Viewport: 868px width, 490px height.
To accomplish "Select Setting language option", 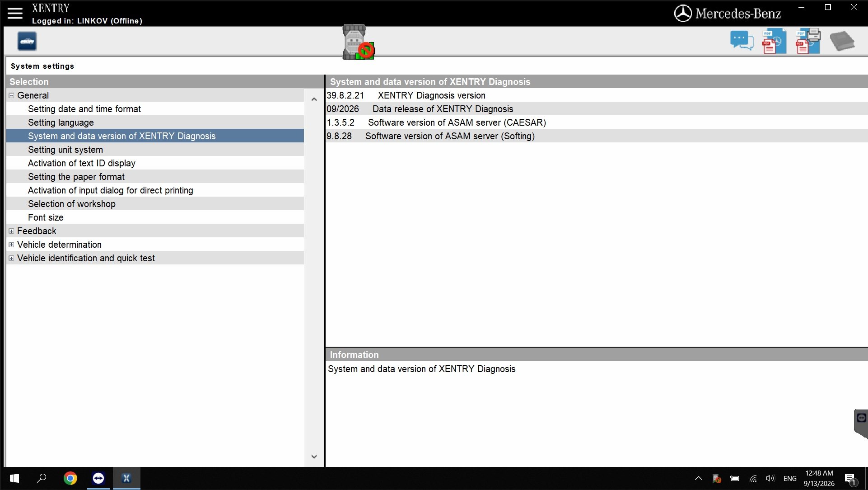I will pyautogui.click(x=155, y=122).
